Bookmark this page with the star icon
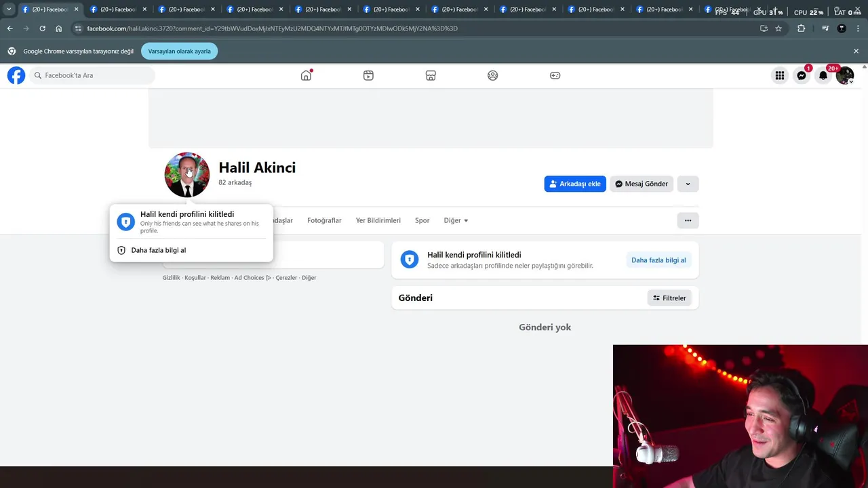 (x=778, y=28)
